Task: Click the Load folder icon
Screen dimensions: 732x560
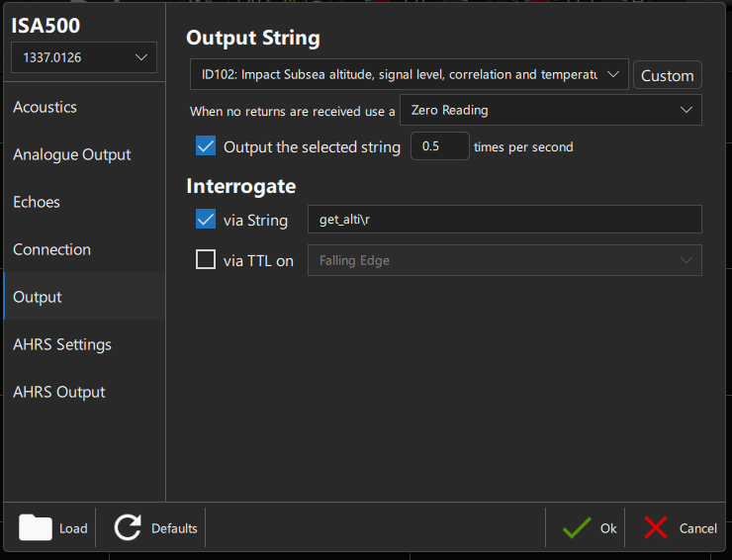Action: click(x=36, y=528)
